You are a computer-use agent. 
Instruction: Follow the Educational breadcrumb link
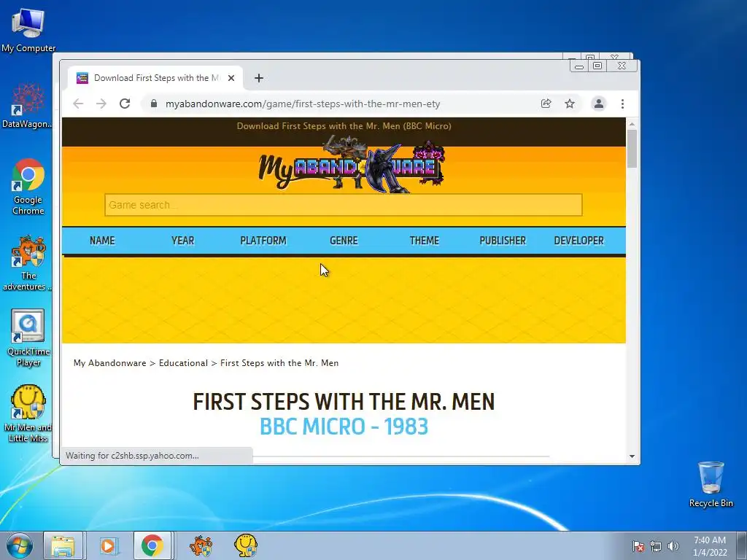pyautogui.click(x=183, y=363)
